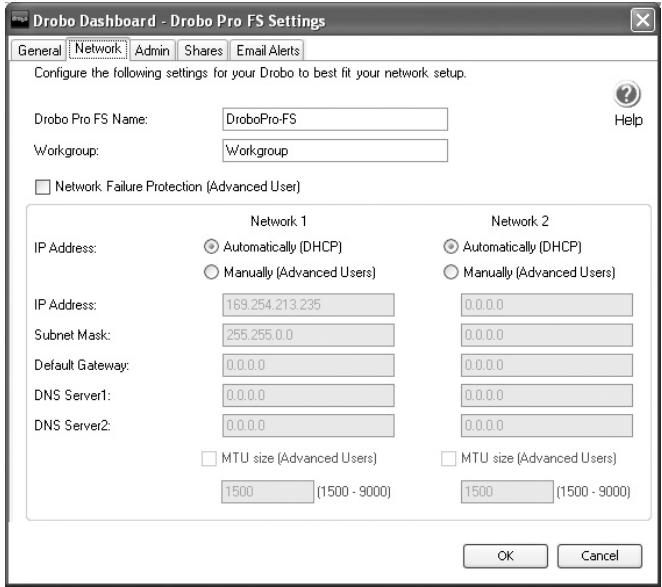
Task: Click the Network 1 column heading
Action: click(279, 221)
